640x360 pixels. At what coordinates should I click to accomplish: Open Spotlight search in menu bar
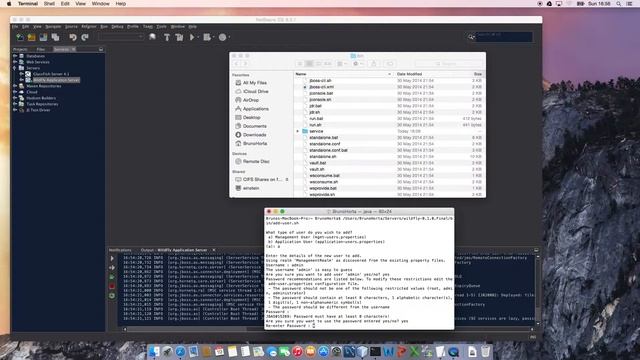pos(618,4)
